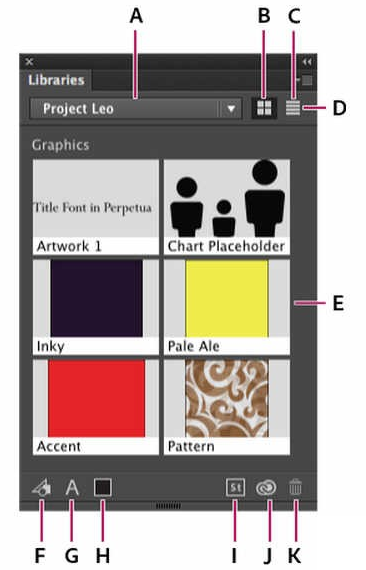
Task: Close the Libraries panel with the X
Action: (29, 62)
